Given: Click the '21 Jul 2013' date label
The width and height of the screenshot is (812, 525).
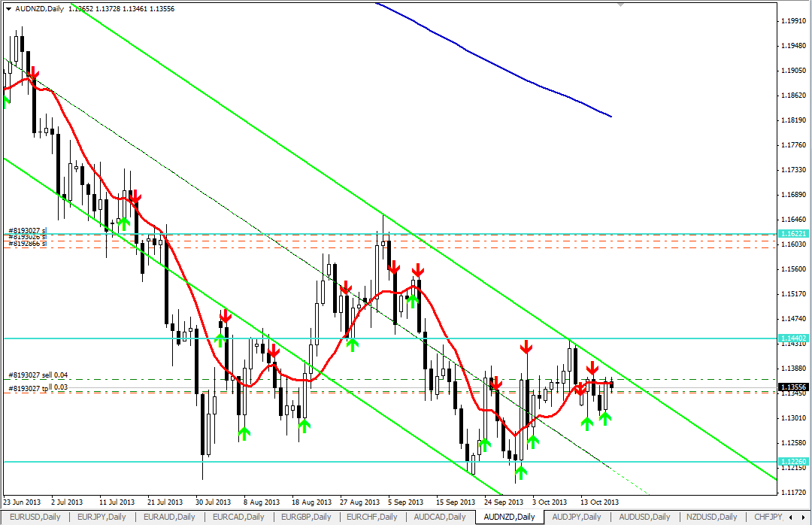Looking at the screenshot, I should 165,502.
